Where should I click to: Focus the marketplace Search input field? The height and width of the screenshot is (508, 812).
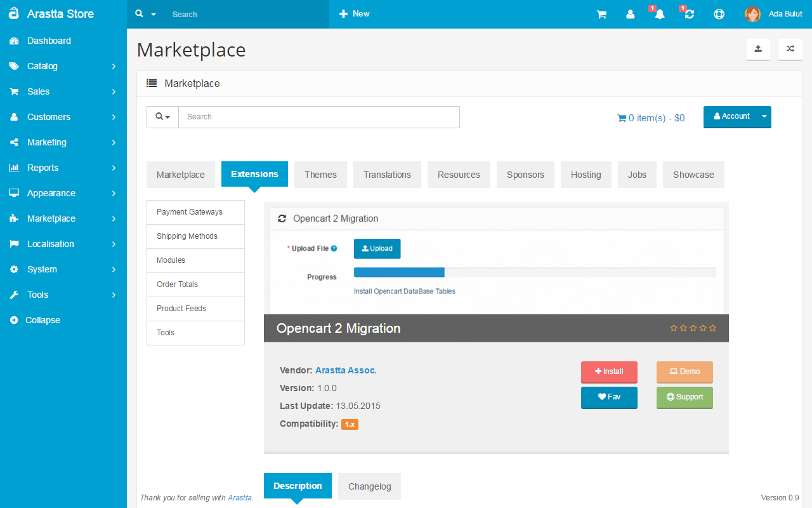coord(319,117)
